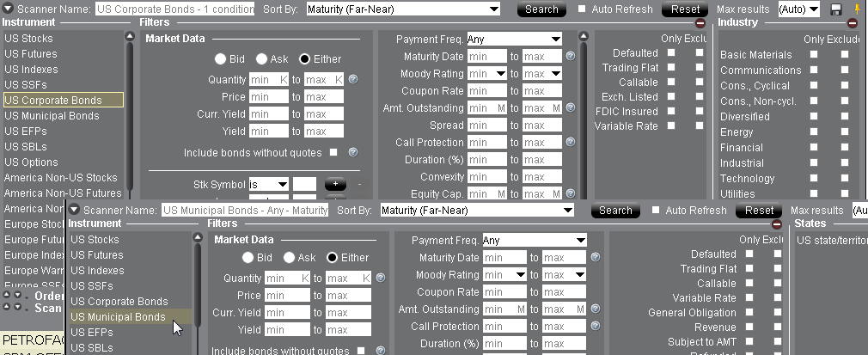This screenshot has height=355, width=868.
Task: Open help for Include bonds without quotes, Municipal scanner
Action: pos(381,350)
